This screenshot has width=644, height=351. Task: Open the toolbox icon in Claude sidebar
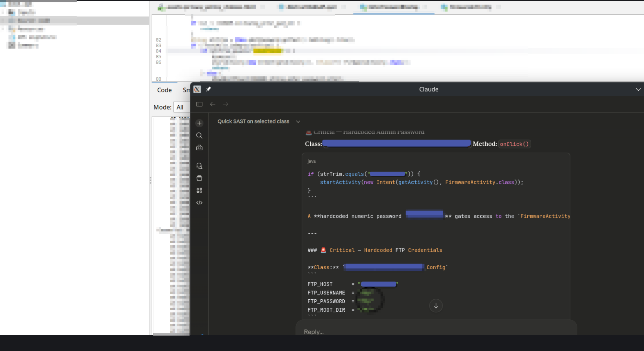click(x=199, y=148)
